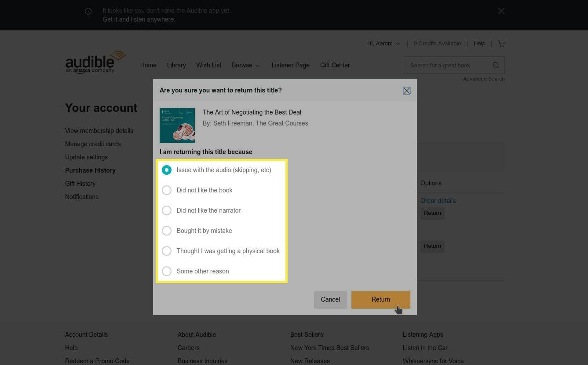The height and width of the screenshot is (365, 588).
Task: Open Best Sellers footer link
Action: (x=307, y=335)
